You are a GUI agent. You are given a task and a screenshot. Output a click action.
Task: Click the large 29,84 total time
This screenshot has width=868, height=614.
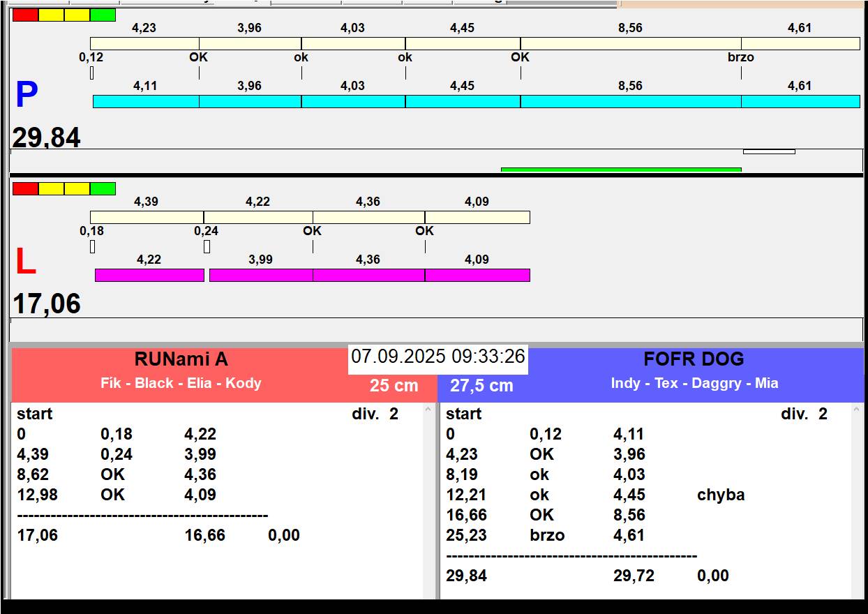coord(47,137)
